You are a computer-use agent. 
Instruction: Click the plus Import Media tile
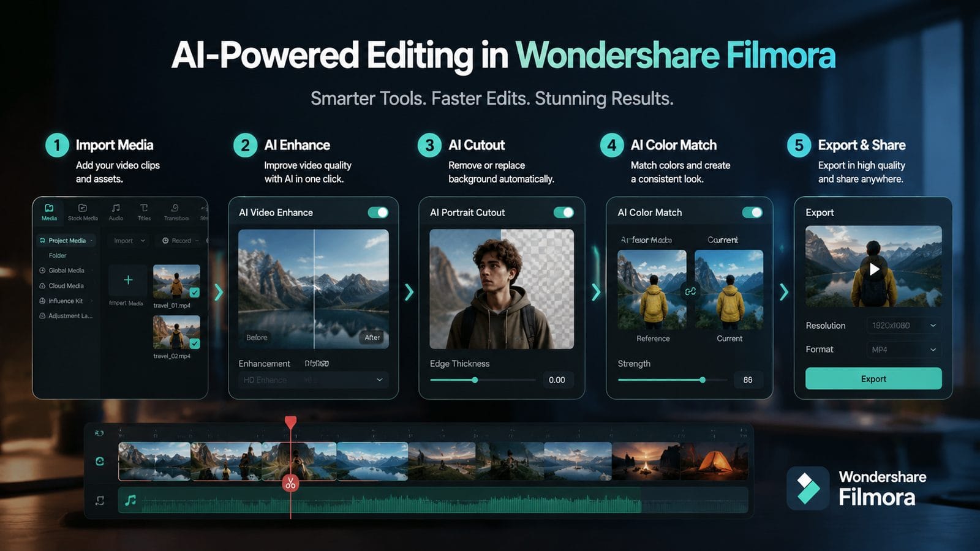point(128,280)
